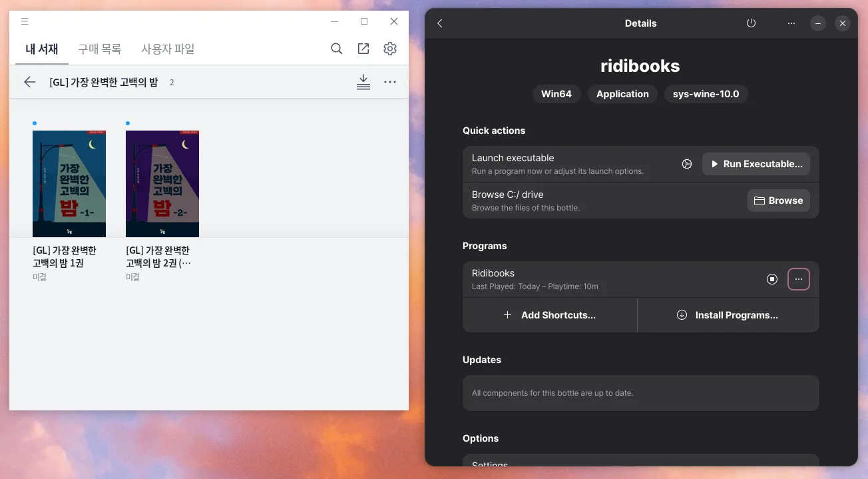The image size is (868, 479).
Task: Open the Ridibooks hamburger menu
Action: tap(25, 21)
